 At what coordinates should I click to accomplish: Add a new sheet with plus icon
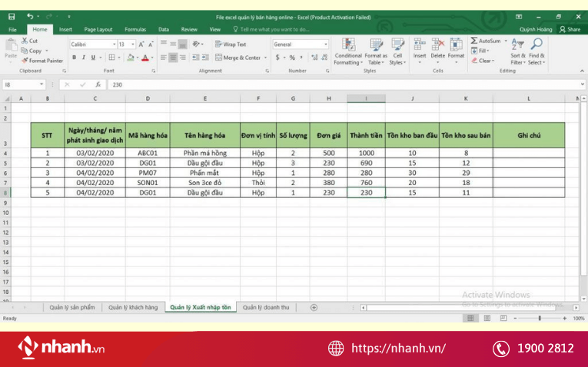(x=314, y=307)
